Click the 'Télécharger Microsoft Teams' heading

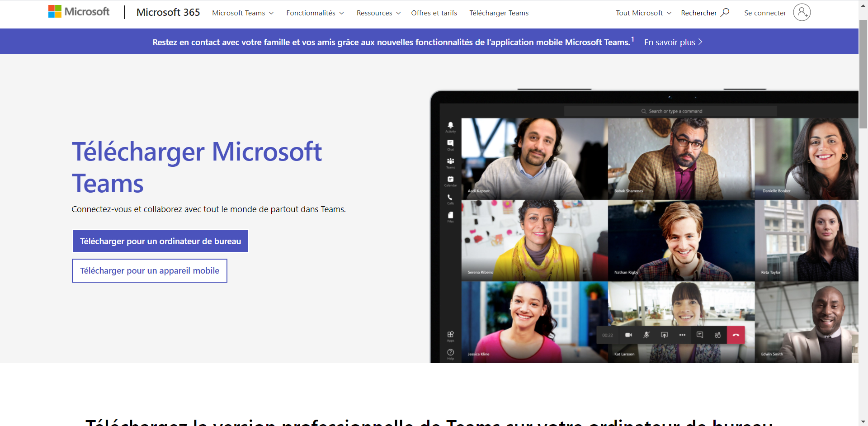197,167
